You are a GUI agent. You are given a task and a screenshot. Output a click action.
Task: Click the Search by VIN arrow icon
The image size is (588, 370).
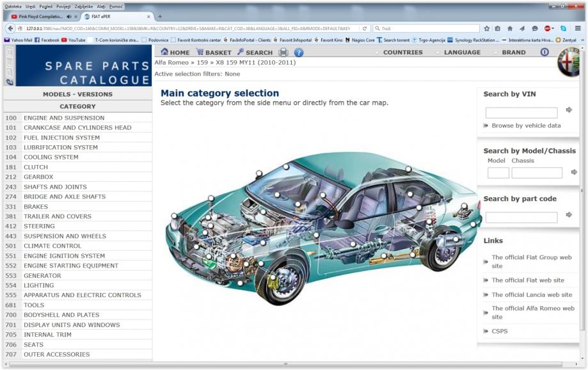(x=569, y=110)
